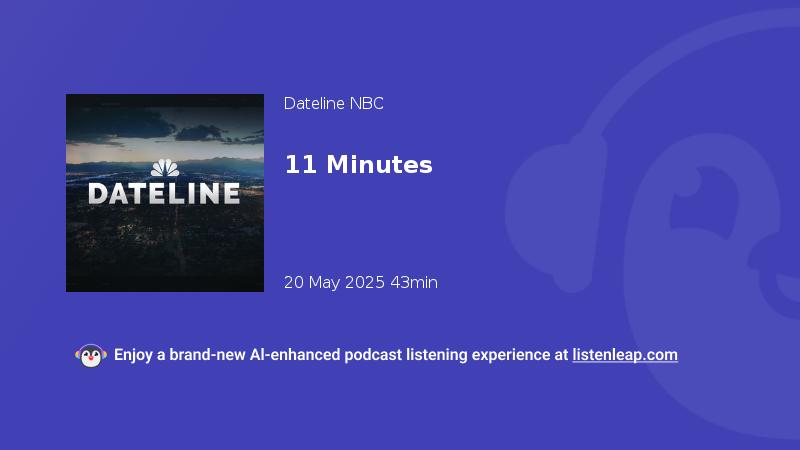
Task: Click the '20 May 2025 43min' date text
Action: coord(361,282)
